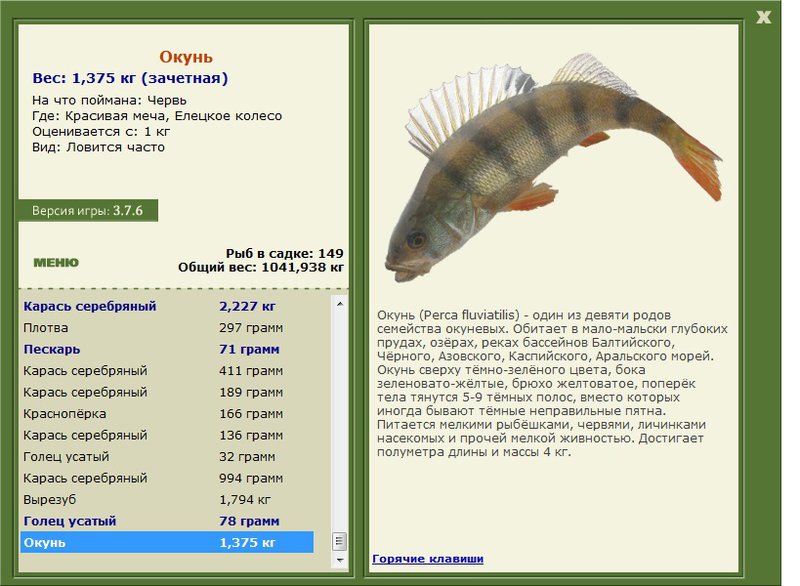Click the highlighted Окунь 1,375 кг row
Screen dimensions: 800x586
click(167, 542)
